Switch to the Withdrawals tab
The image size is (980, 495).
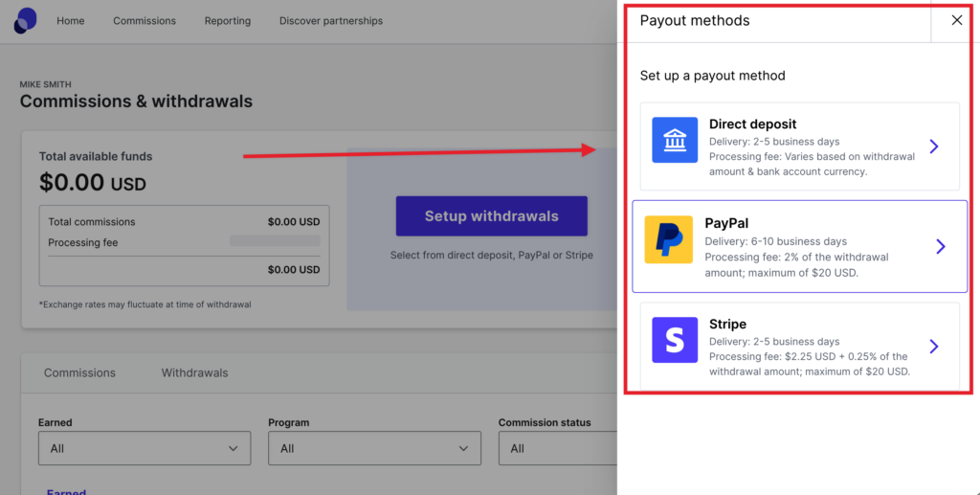click(194, 372)
